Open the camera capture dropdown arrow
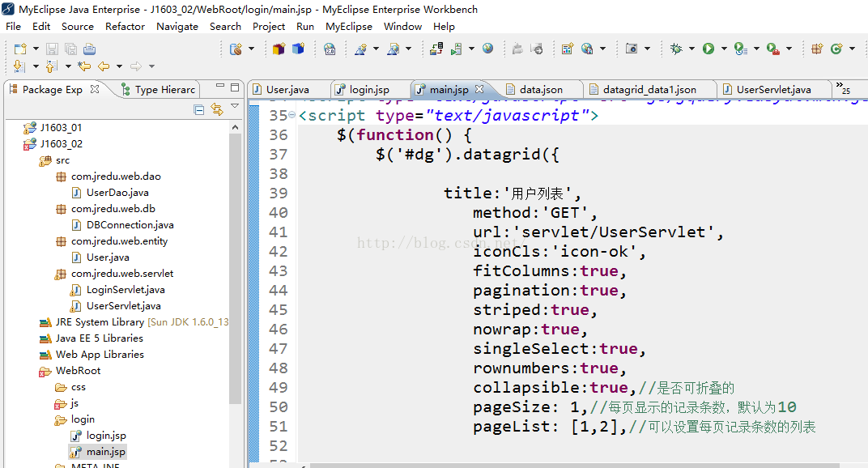The width and height of the screenshot is (868, 468). pyautogui.click(x=647, y=49)
